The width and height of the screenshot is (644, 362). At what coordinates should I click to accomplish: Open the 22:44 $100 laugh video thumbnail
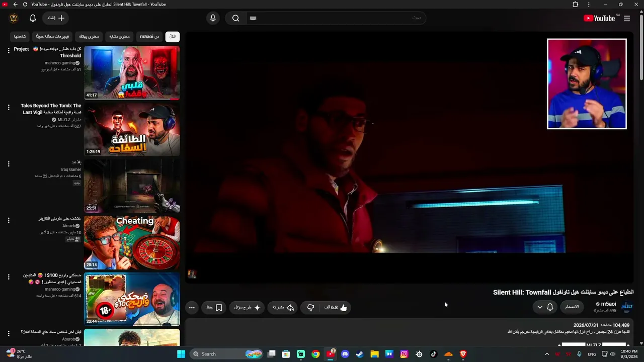click(132, 300)
